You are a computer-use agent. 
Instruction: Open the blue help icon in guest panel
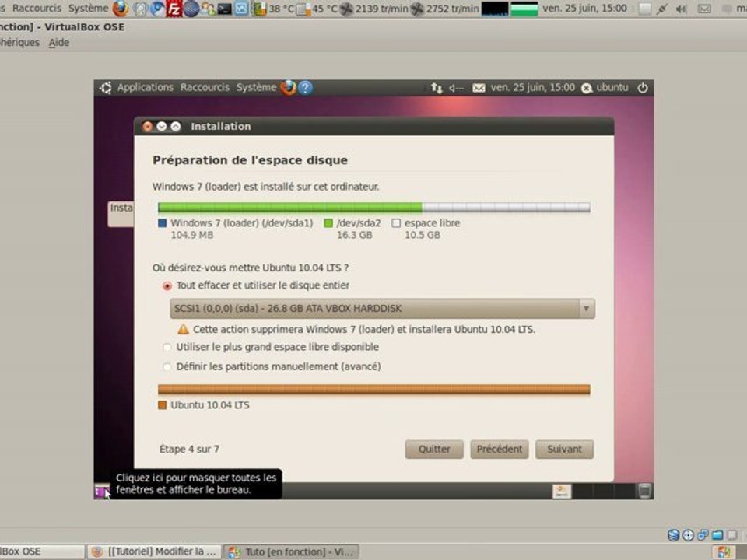(x=305, y=88)
